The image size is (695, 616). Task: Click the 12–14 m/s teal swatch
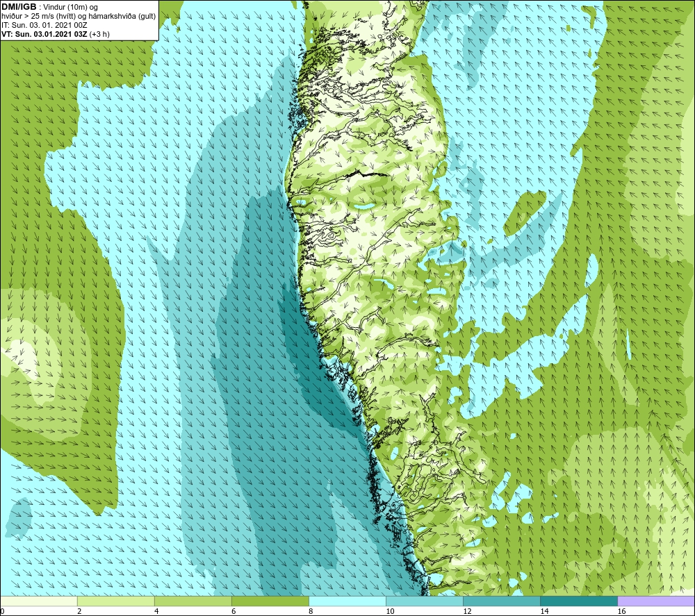click(x=502, y=601)
